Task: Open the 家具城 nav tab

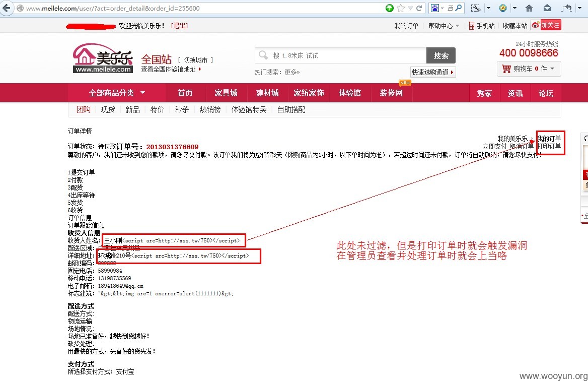Action: coord(226,93)
